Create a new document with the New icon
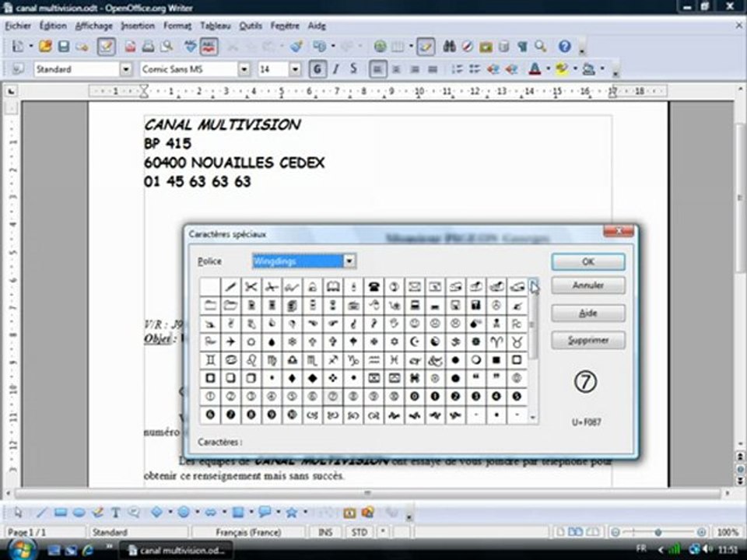The width and height of the screenshot is (747, 560). (18, 47)
